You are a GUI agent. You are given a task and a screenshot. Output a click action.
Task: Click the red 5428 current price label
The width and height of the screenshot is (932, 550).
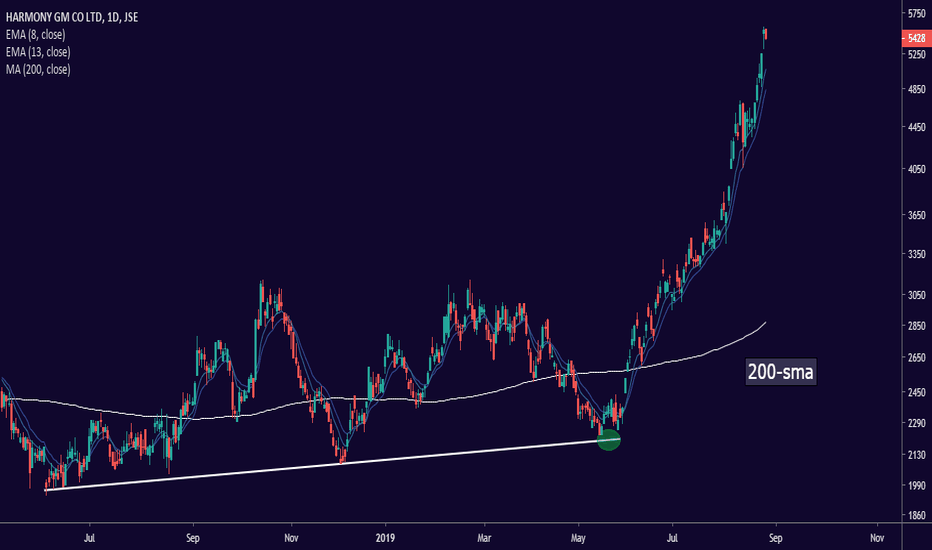point(915,38)
